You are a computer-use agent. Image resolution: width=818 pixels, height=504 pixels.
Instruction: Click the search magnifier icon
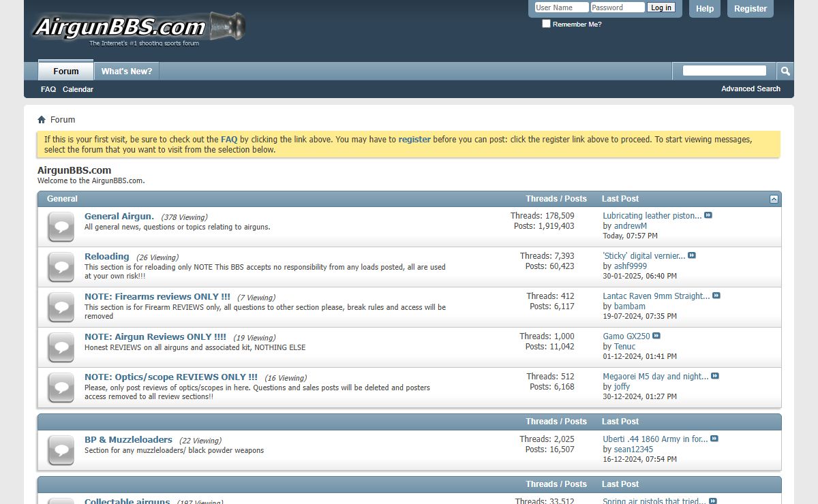[x=785, y=71]
